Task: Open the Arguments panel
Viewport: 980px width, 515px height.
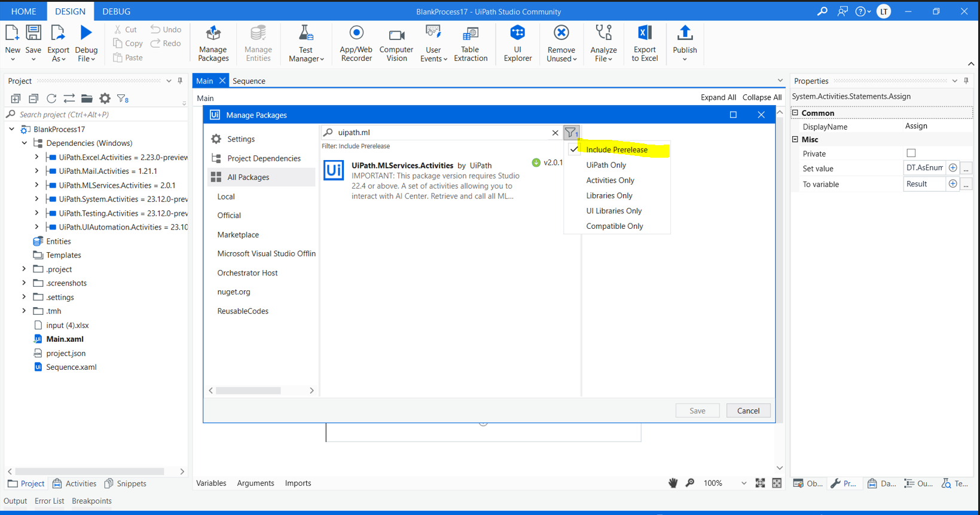Action: coord(255,483)
